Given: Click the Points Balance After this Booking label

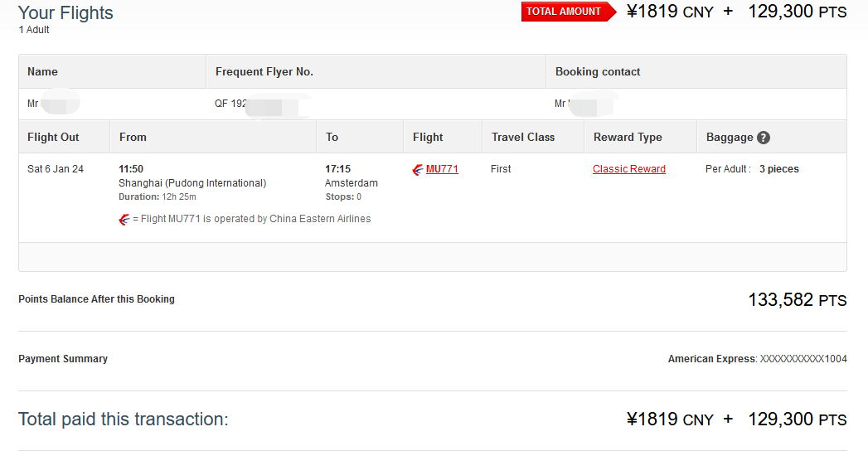Looking at the screenshot, I should click(x=96, y=299).
